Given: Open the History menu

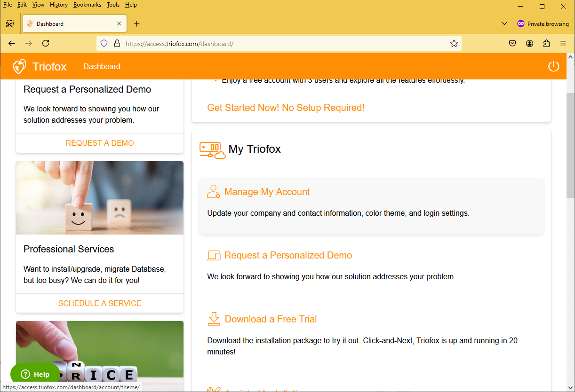Looking at the screenshot, I should [59, 5].
